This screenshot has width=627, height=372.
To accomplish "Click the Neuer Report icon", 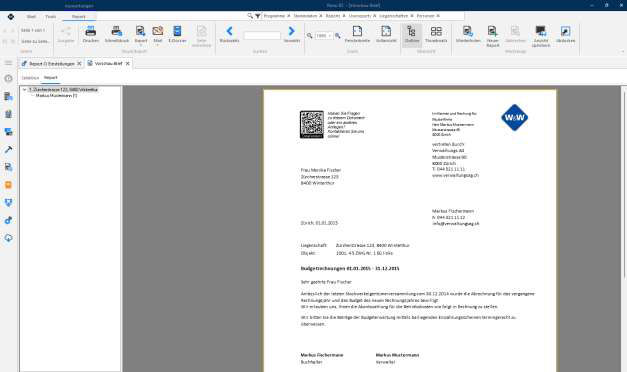I will 492,31.
